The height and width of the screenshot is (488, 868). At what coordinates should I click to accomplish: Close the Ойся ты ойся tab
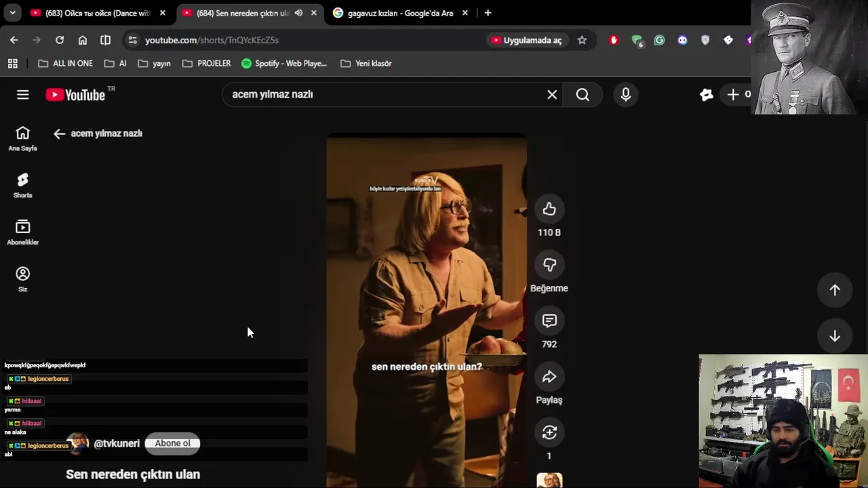162,13
